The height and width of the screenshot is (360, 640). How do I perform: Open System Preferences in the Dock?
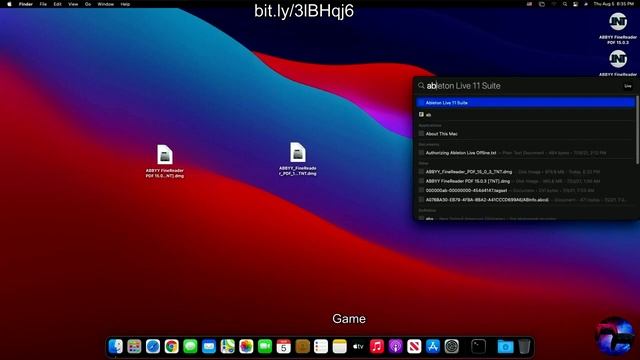pos(452,347)
